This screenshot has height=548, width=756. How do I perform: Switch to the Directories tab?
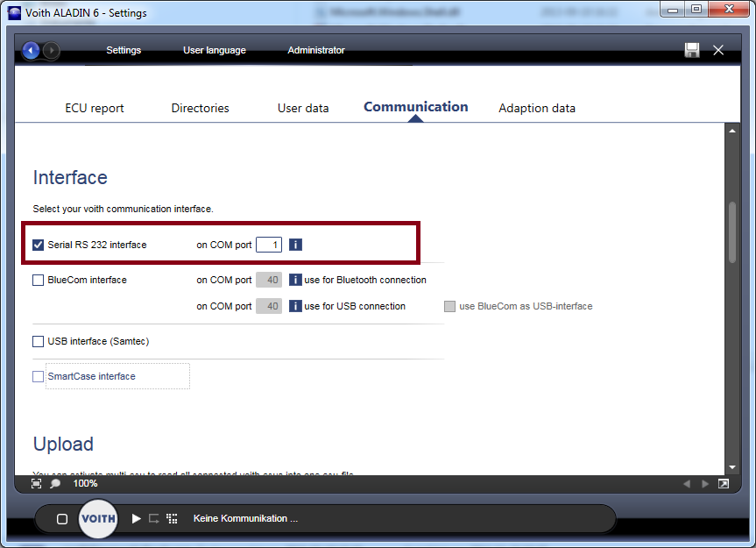[x=200, y=108]
